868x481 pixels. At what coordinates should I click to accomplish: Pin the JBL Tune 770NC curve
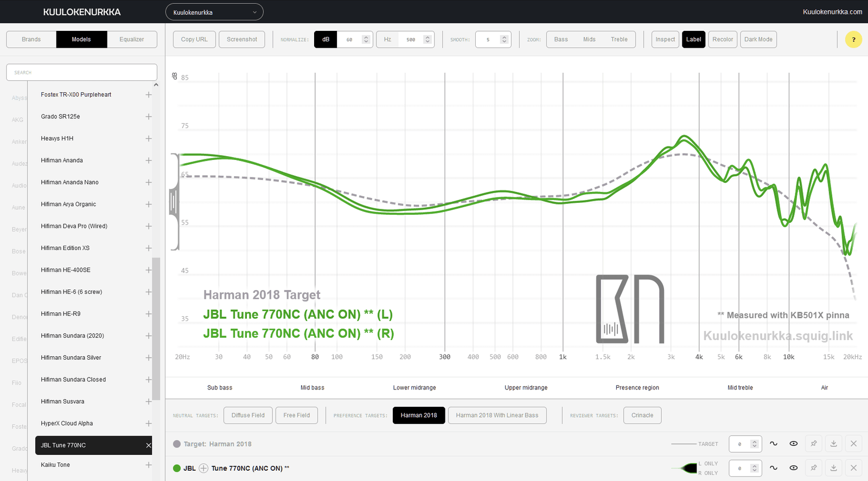[813, 467]
